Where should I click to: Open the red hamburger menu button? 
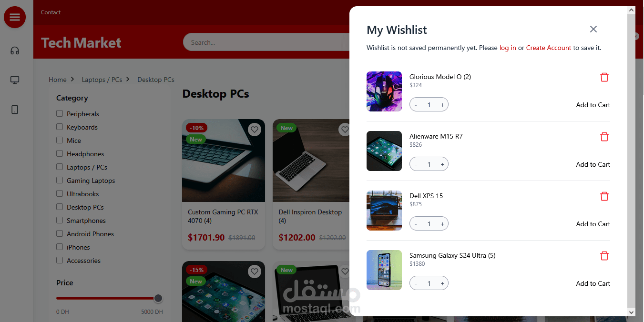pos(15,17)
